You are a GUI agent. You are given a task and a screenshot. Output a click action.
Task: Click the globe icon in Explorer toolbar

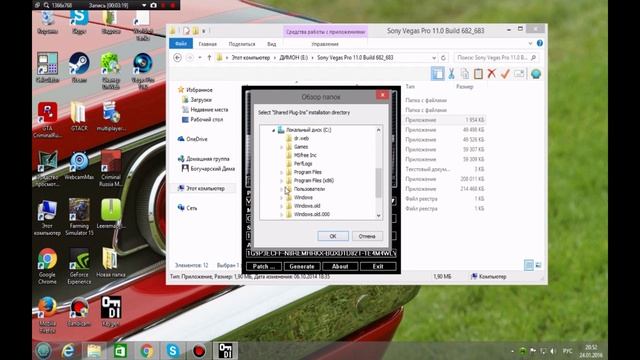coord(536,74)
